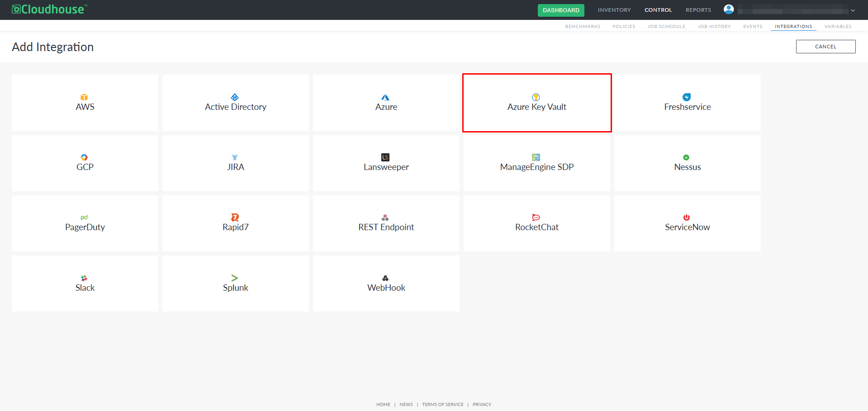The height and width of the screenshot is (411, 868).
Task: Click the WebHook icon
Action: (385, 278)
